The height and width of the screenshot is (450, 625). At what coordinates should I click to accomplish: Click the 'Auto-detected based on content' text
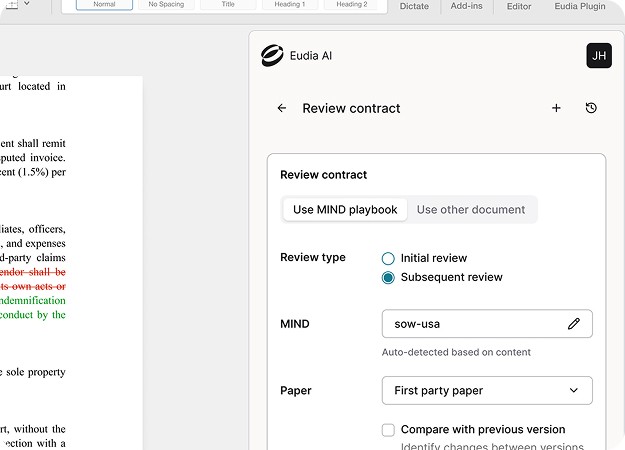tap(456, 352)
